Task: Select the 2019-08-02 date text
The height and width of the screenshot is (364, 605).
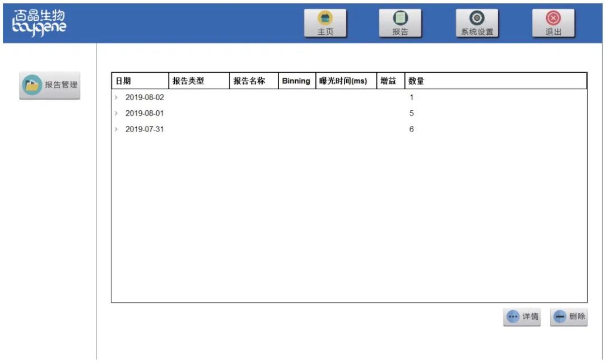Action: [145, 97]
